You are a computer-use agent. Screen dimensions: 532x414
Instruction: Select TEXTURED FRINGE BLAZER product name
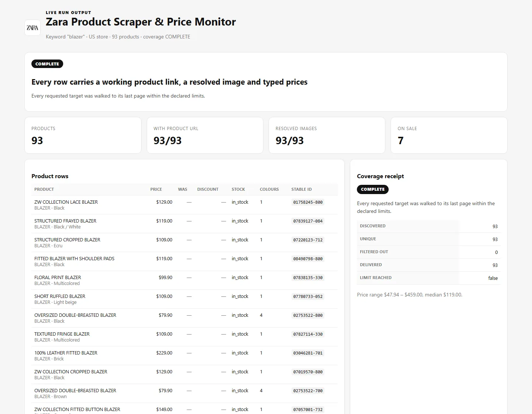(62, 334)
